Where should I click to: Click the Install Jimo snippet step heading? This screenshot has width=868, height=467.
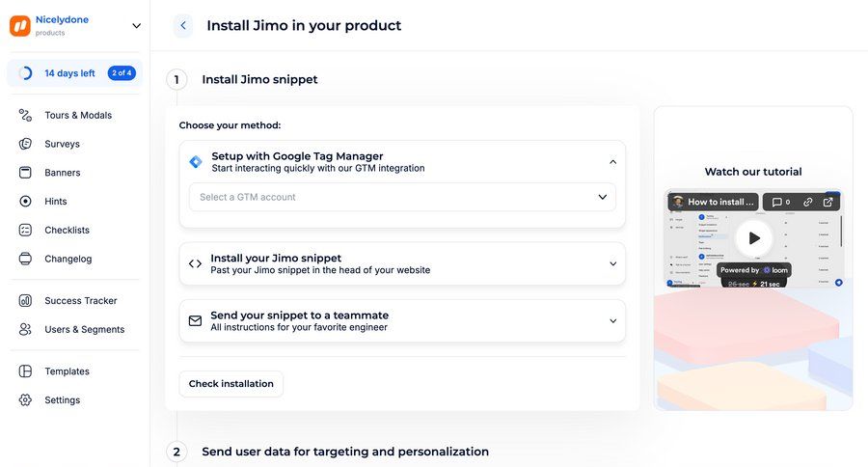click(x=259, y=79)
